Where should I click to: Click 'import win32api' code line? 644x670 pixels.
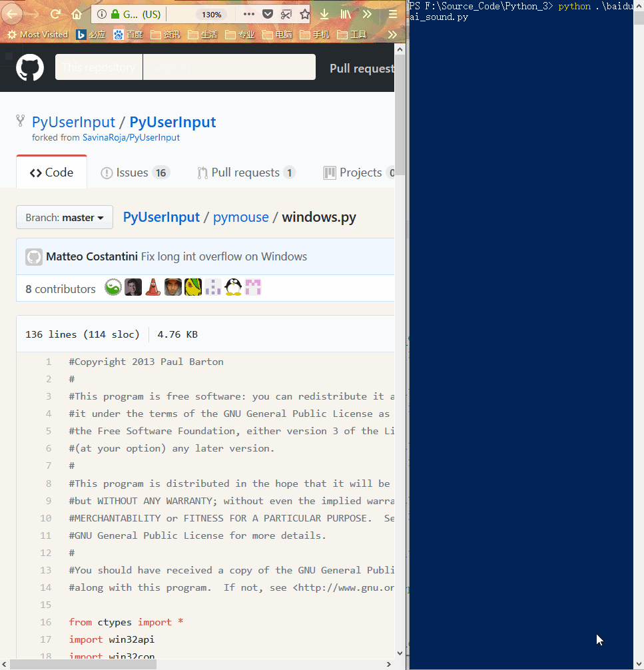111,639
